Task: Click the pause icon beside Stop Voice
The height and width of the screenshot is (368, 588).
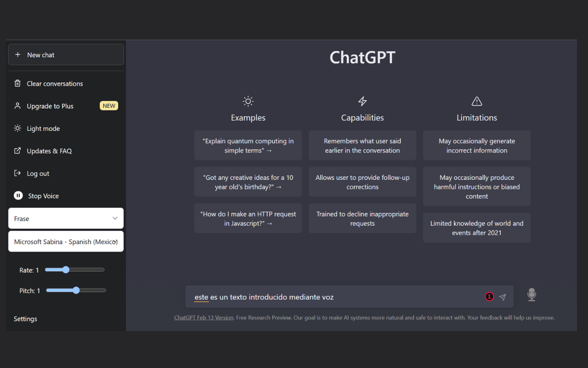Action: [x=18, y=196]
